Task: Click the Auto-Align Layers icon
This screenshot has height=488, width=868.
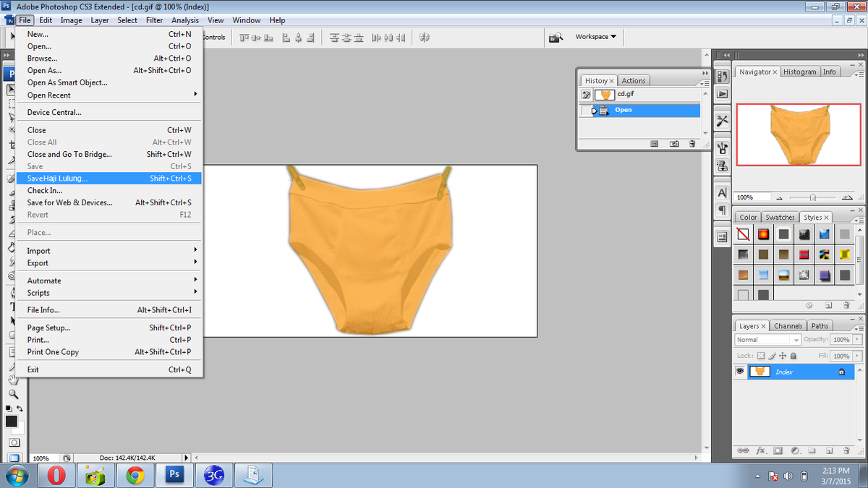Action: pyautogui.click(x=424, y=37)
